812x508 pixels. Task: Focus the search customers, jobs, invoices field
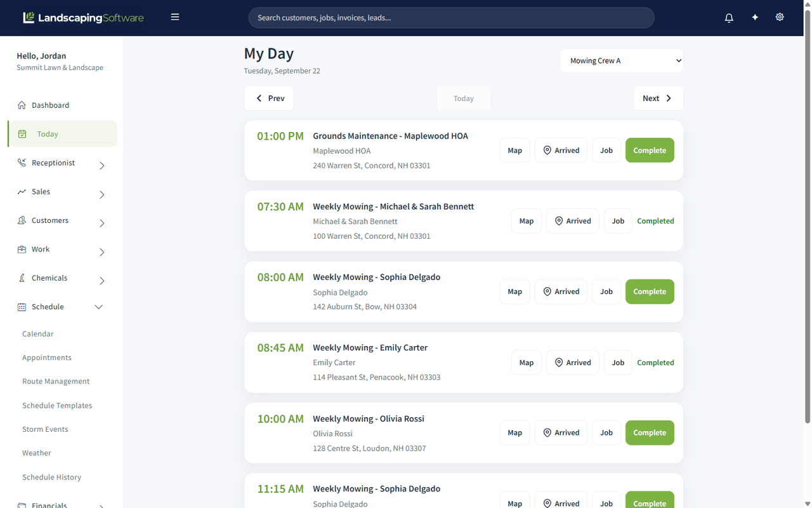(451, 18)
